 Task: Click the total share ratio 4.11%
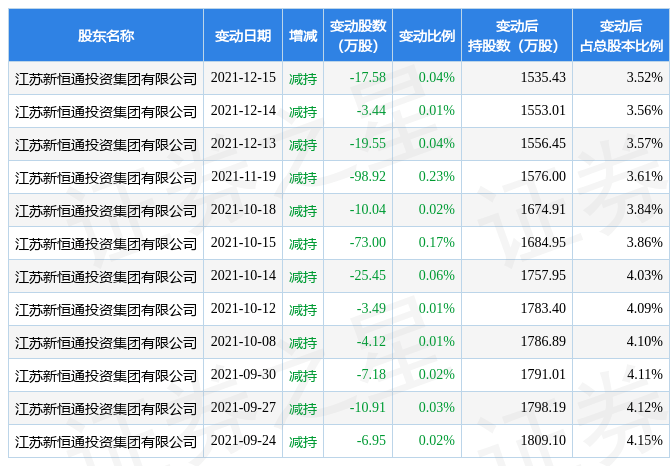[644, 374]
